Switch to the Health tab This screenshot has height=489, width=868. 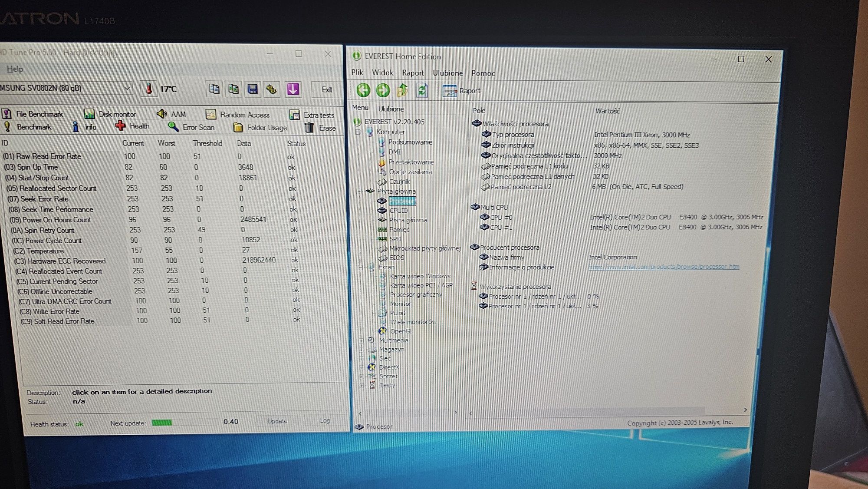[132, 126]
